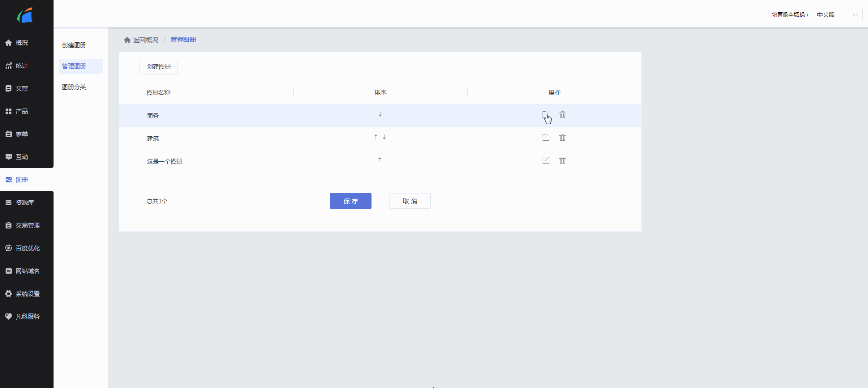Viewport: 868px width, 388px height.
Task: Open 系统设置 from the sidebar
Action: [27, 294]
